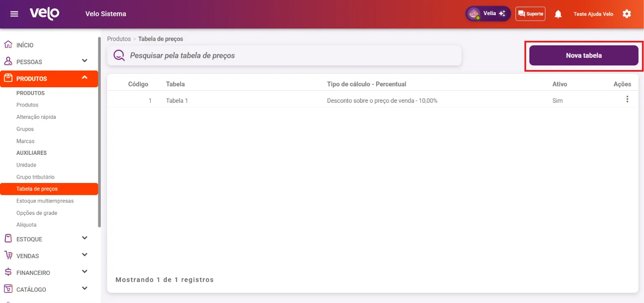The height and width of the screenshot is (303, 644).
Task: Expand the FINANCEIRO menu chevron
Action: click(x=85, y=272)
